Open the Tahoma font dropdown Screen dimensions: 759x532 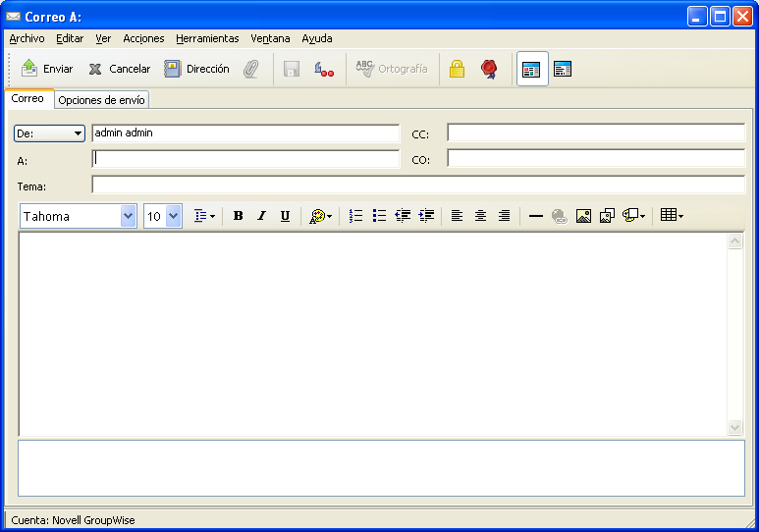coord(128,216)
